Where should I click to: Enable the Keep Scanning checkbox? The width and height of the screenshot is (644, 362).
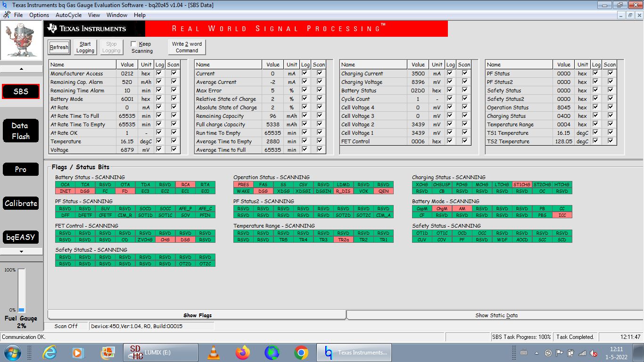pos(134,44)
